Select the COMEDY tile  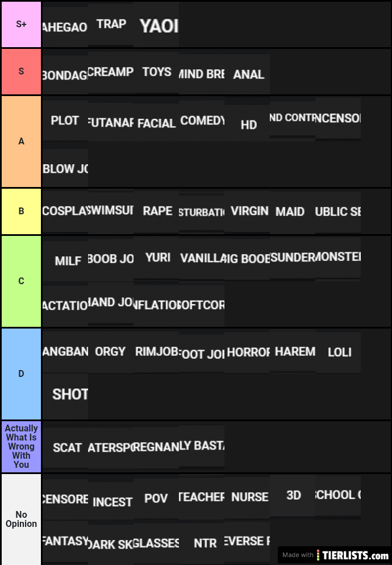point(202,121)
